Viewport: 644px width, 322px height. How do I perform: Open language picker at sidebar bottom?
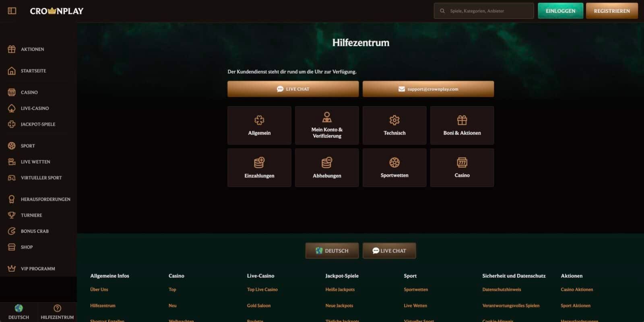(19, 312)
